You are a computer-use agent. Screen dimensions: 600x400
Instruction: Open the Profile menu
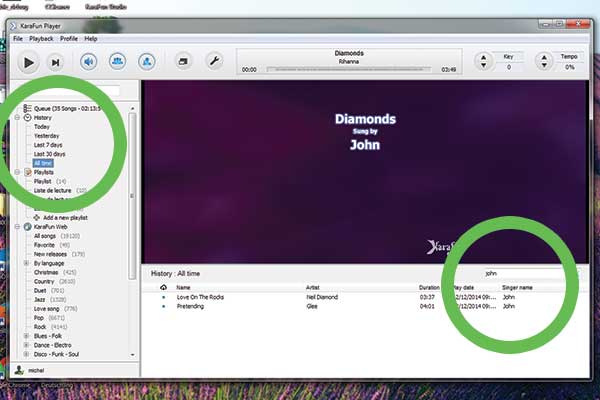[x=69, y=39]
